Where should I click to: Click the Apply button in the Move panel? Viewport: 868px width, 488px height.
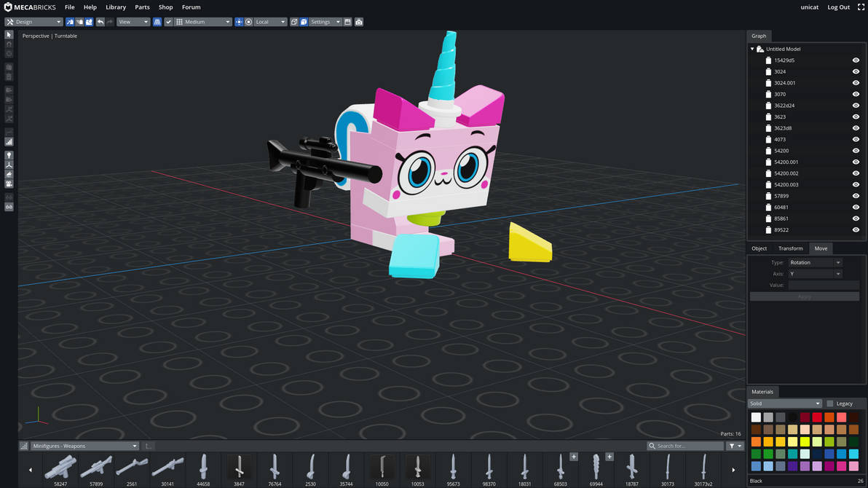[804, 296]
